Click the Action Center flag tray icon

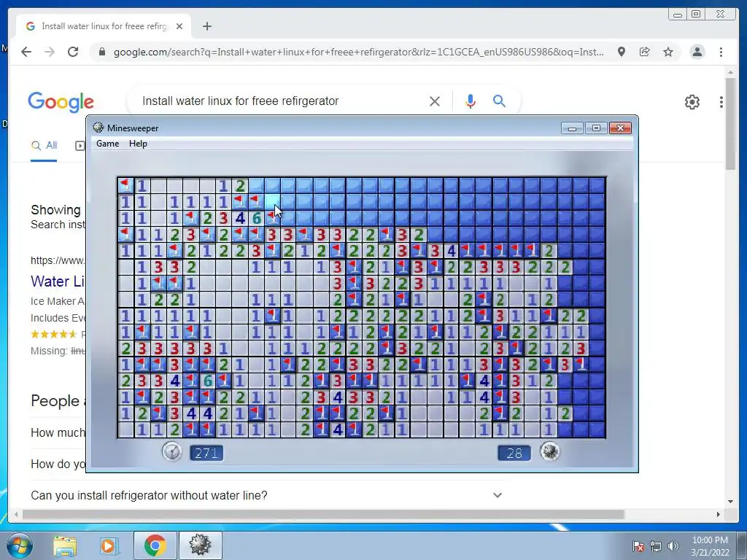tap(638, 545)
